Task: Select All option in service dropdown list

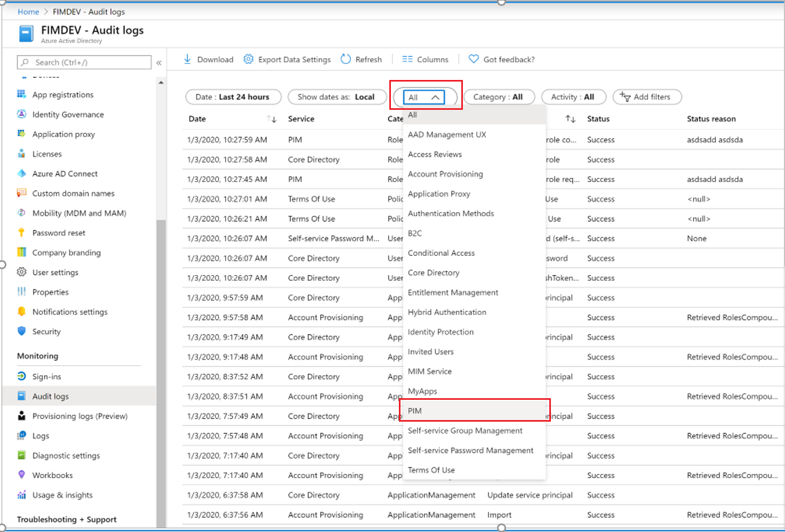Action: (x=474, y=115)
